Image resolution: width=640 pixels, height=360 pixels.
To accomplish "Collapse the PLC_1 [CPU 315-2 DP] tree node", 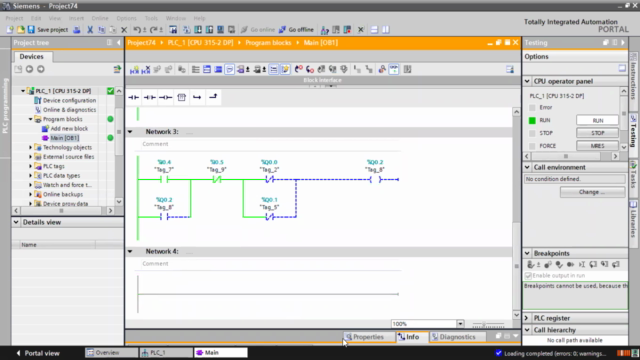I will pyautogui.click(x=23, y=91).
